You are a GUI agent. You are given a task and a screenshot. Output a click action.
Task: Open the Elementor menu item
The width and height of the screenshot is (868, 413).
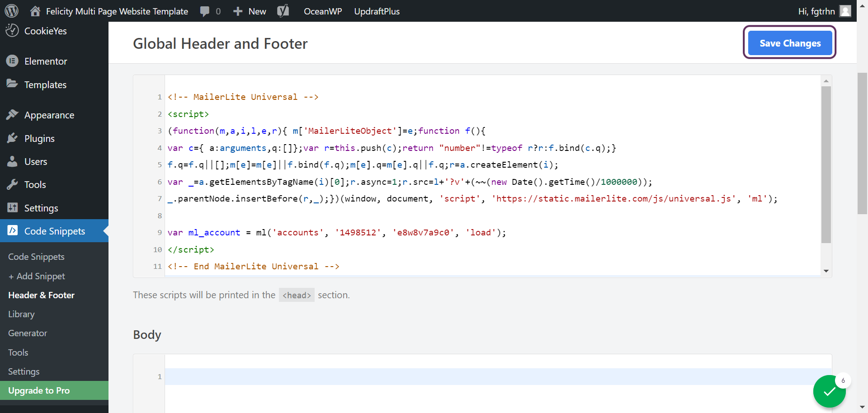click(x=46, y=61)
